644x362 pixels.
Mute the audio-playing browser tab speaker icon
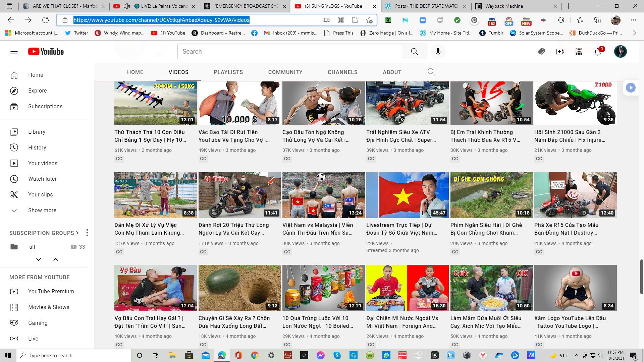point(127,6)
